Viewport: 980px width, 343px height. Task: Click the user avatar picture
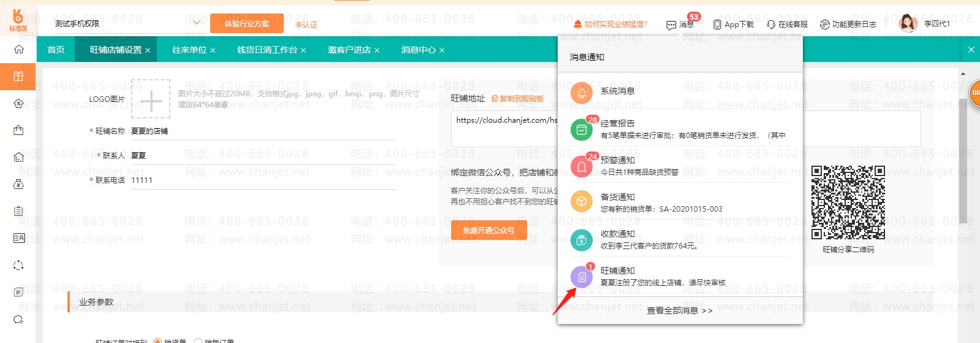[x=908, y=23]
